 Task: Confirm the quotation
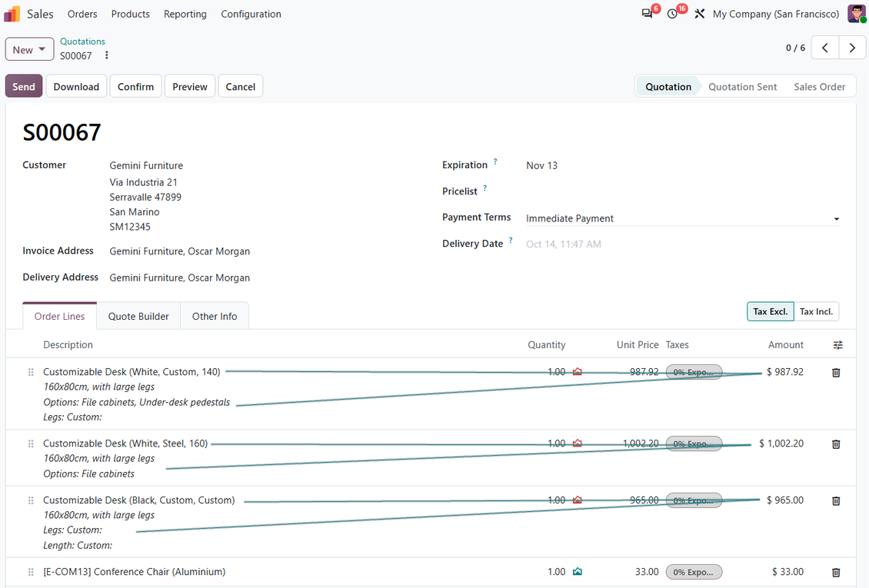click(x=136, y=86)
